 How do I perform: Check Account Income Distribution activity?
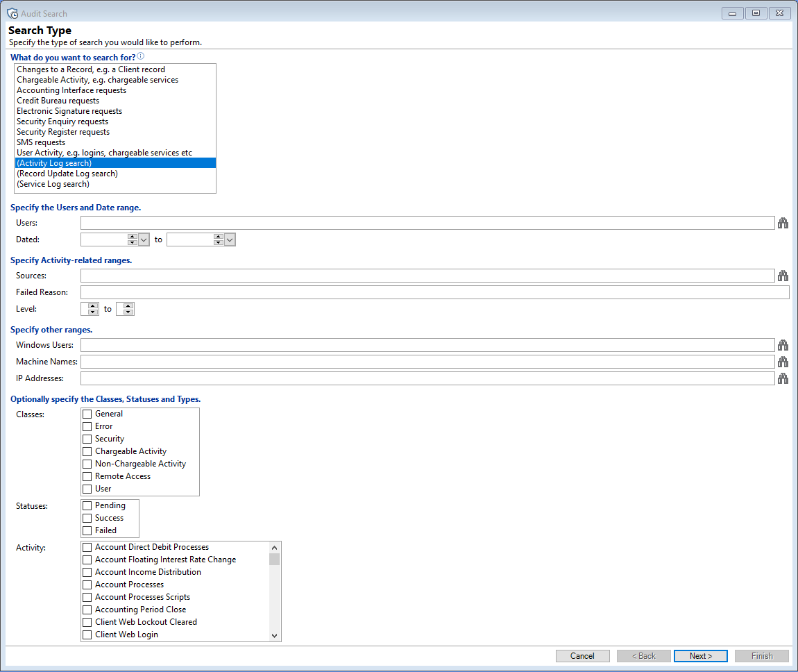(87, 572)
